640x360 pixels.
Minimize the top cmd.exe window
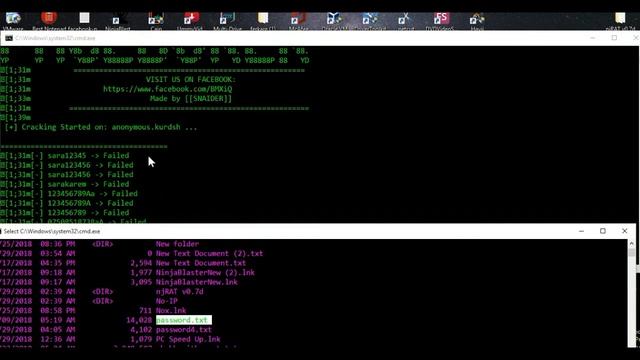tap(593, 38)
